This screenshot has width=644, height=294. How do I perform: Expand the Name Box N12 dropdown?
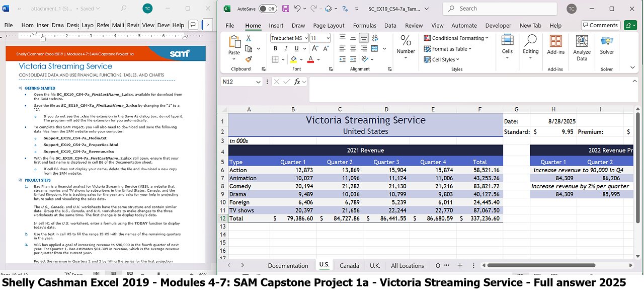[259, 82]
